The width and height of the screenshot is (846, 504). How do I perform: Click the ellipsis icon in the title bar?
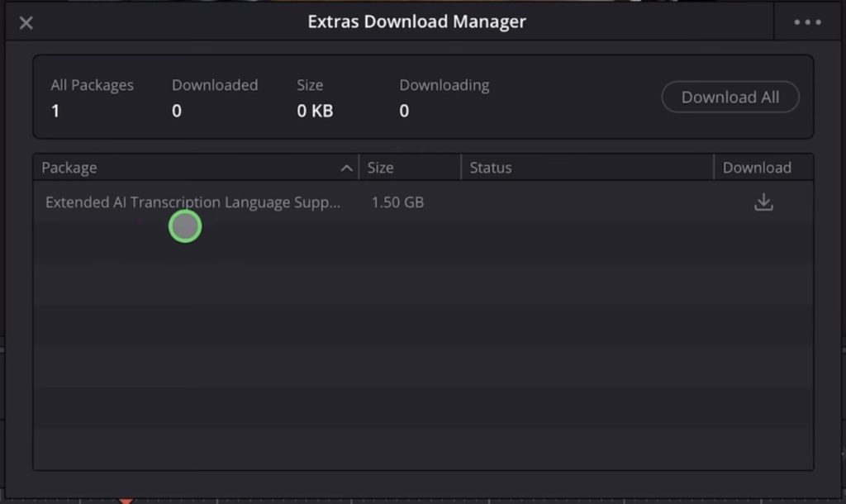[x=806, y=21]
